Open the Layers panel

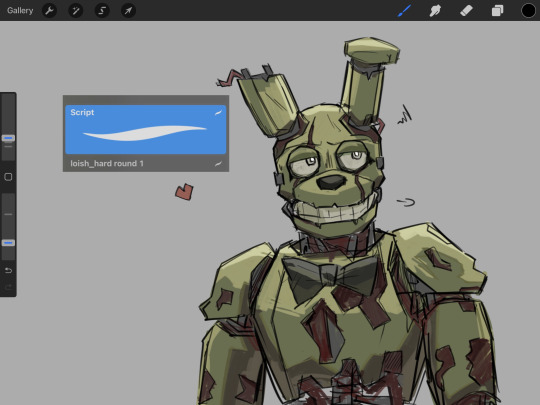tap(497, 11)
